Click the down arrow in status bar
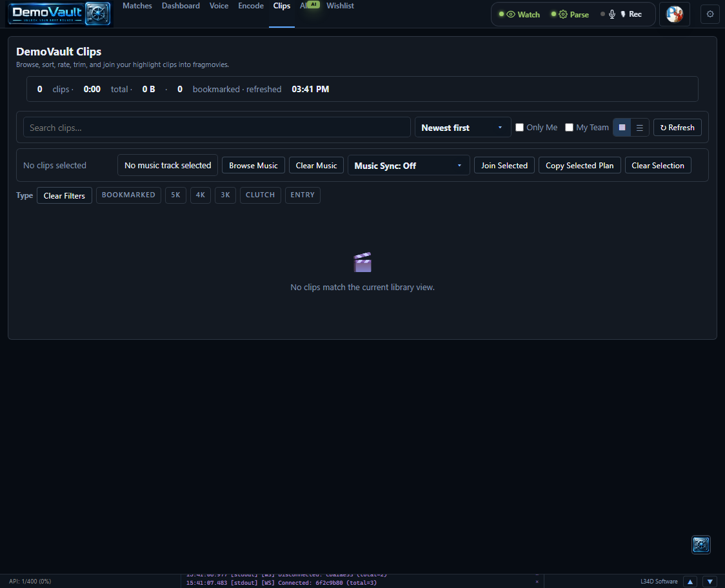Screen dimensions: 725x588 coord(710,582)
